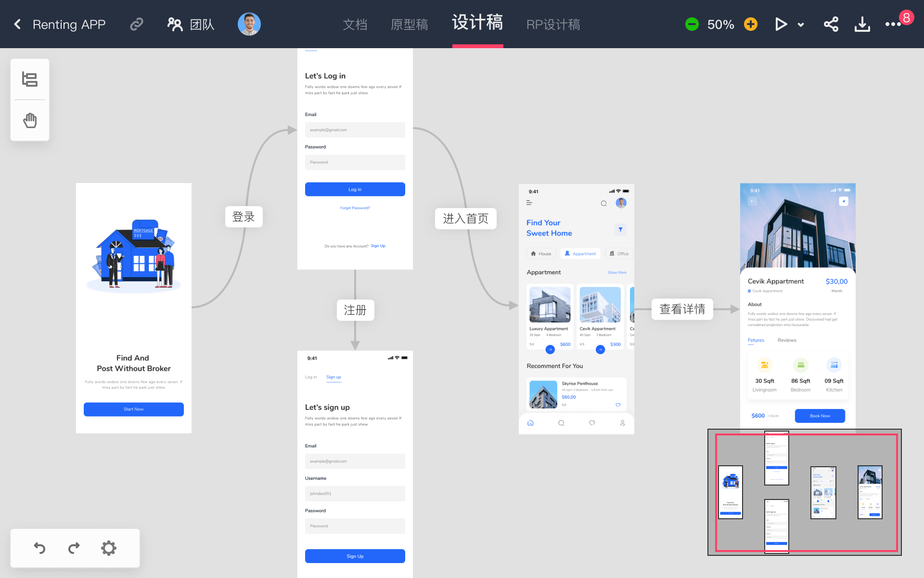This screenshot has width=924, height=578.
Task: Open the canvas settings gear
Action: [108, 548]
